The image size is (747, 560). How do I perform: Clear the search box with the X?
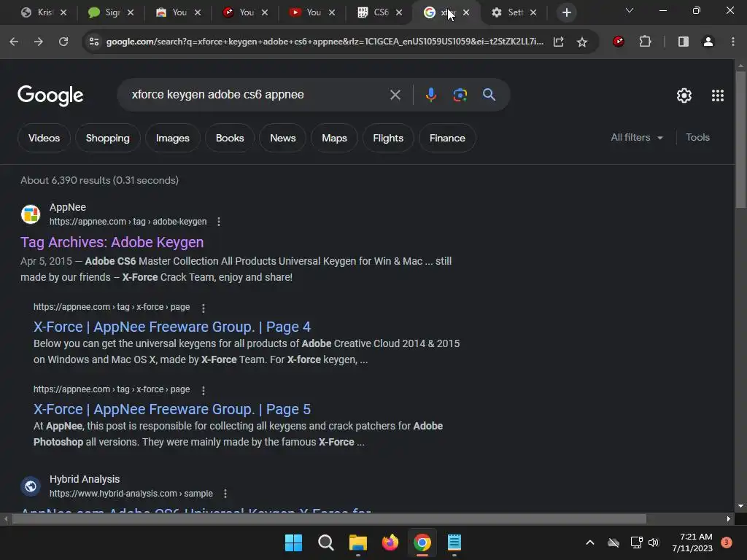pyautogui.click(x=395, y=95)
